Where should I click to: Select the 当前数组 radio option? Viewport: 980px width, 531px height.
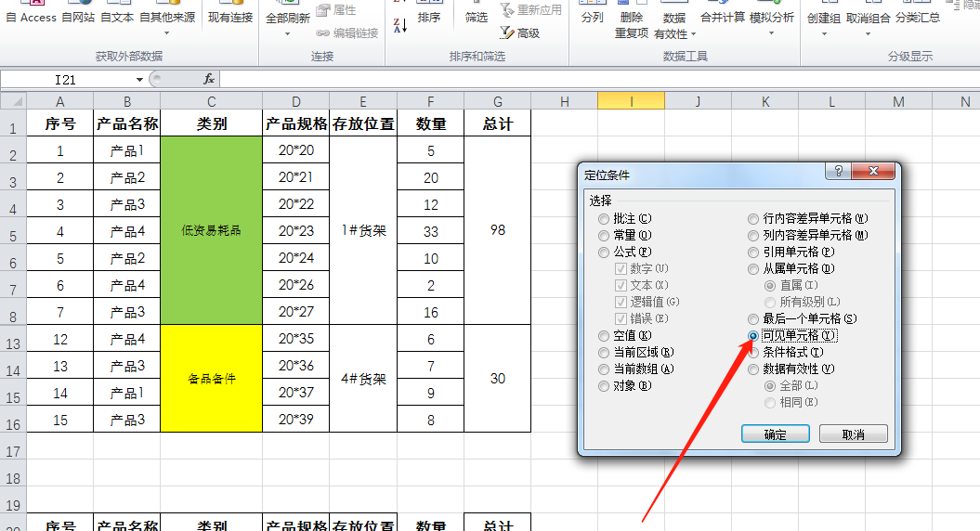click(603, 369)
